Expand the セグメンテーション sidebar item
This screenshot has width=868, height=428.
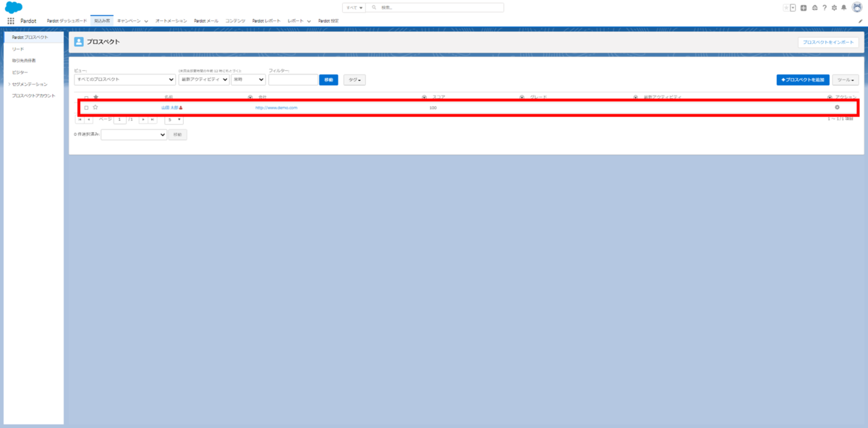(9, 84)
